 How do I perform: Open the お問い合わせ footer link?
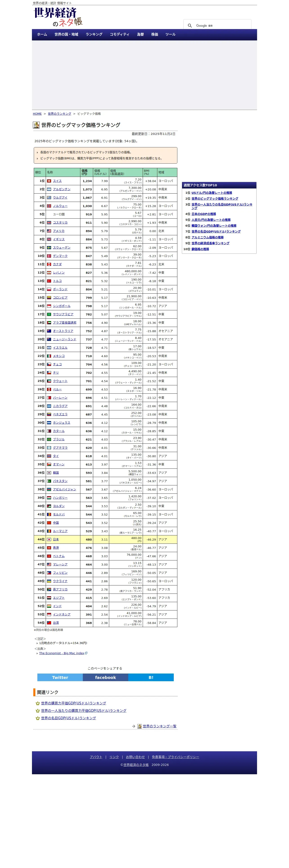(135, 757)
